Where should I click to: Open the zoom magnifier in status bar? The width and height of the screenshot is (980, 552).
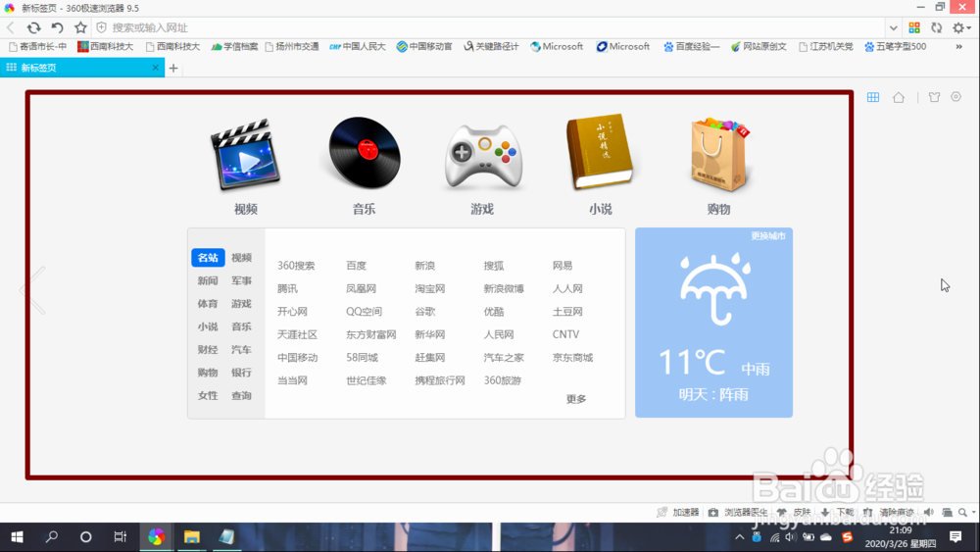tap(963, 513)
